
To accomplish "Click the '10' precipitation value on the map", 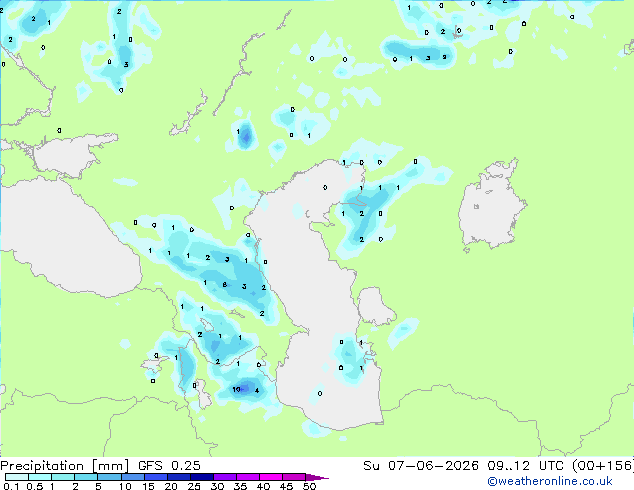I will [237, 389].
